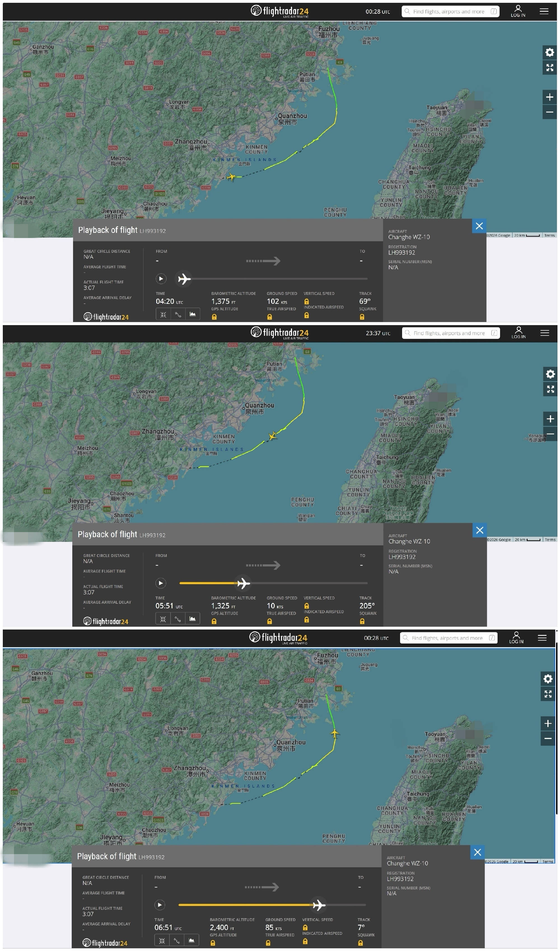Click flightradar24 logo inside 05:51 UTC playback panel

click(106, 621)
